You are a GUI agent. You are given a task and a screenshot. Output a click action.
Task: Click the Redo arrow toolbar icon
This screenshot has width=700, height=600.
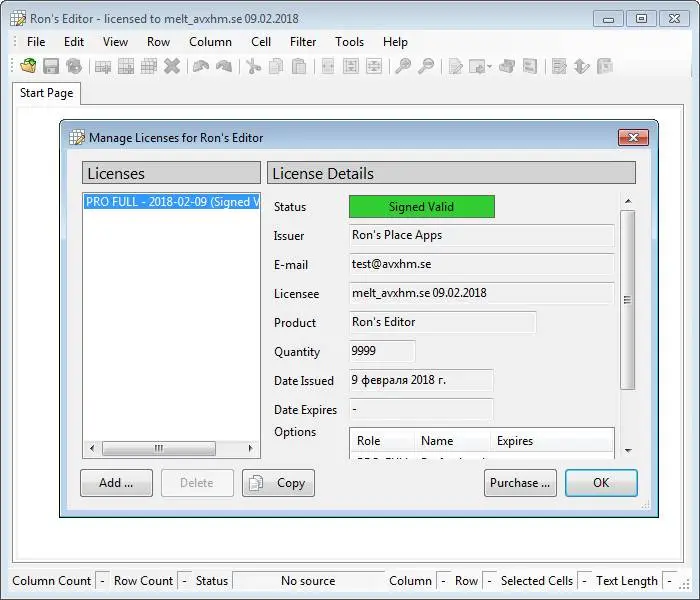tap(224, 66)
